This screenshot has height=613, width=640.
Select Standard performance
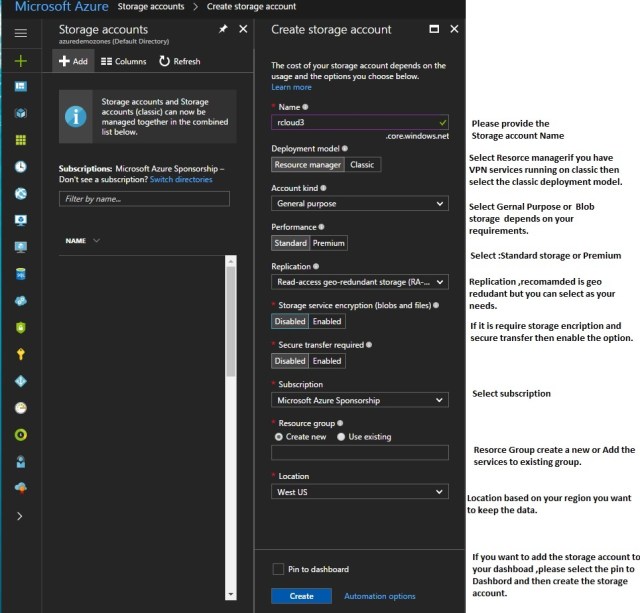(x=290, y=243)
